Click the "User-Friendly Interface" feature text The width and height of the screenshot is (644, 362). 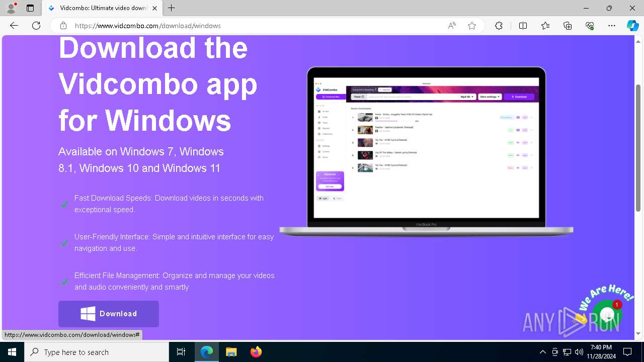click(174, 242)
